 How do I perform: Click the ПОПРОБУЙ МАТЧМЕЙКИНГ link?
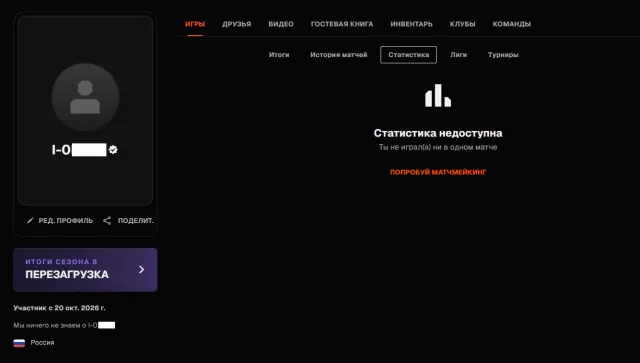[438, 172]
